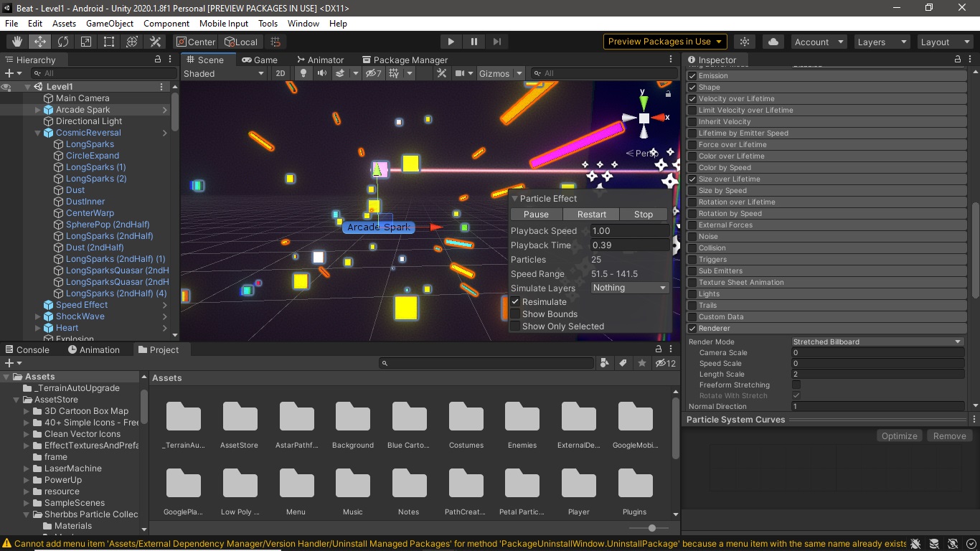Viewport: 980px width, 551px height.
Task: Toggle the scene grid visibility icon
Action: [394, 73]
